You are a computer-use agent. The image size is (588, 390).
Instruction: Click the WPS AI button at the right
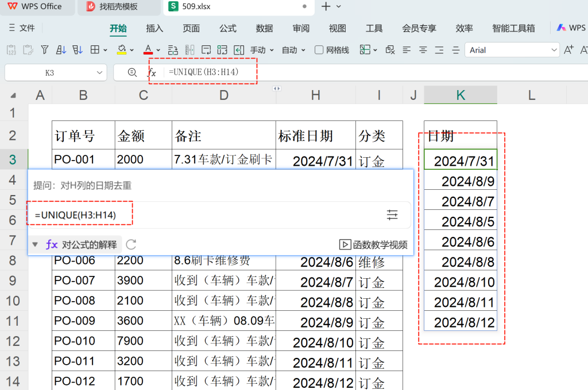(571, 28)
